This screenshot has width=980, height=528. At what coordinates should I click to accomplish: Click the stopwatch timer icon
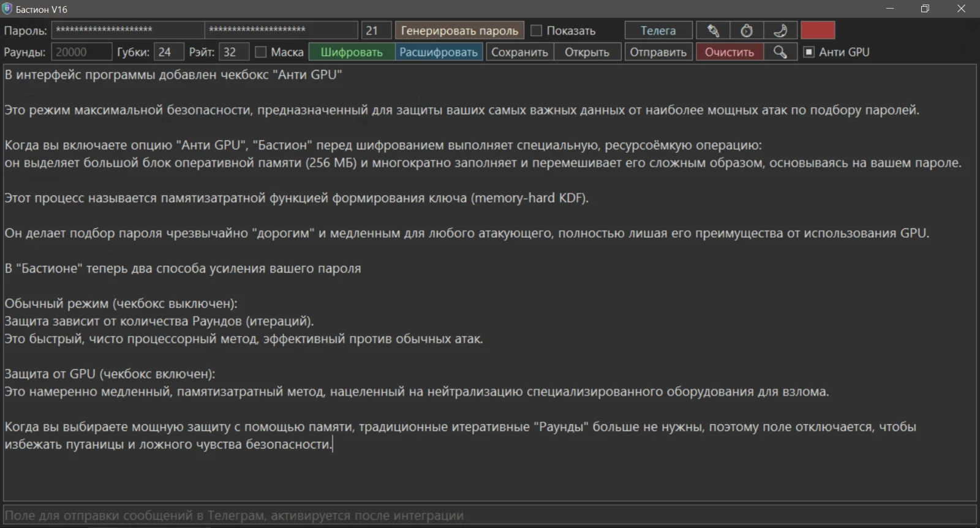(747, 31)
